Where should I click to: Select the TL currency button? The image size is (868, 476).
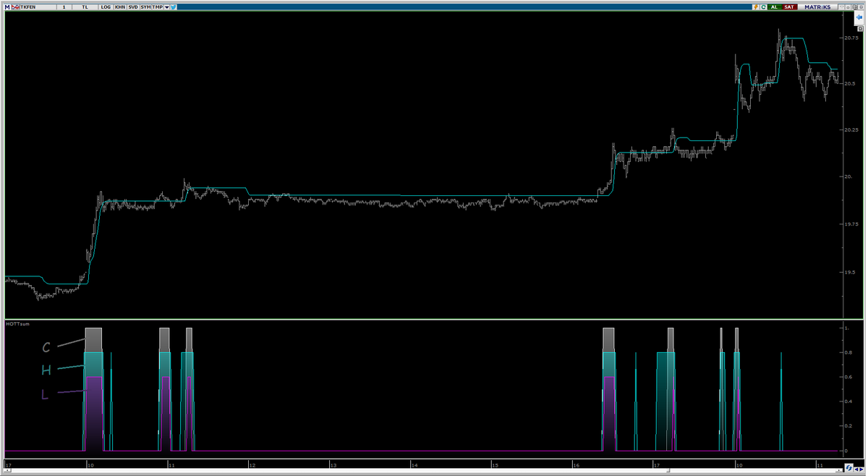point(85,7)
